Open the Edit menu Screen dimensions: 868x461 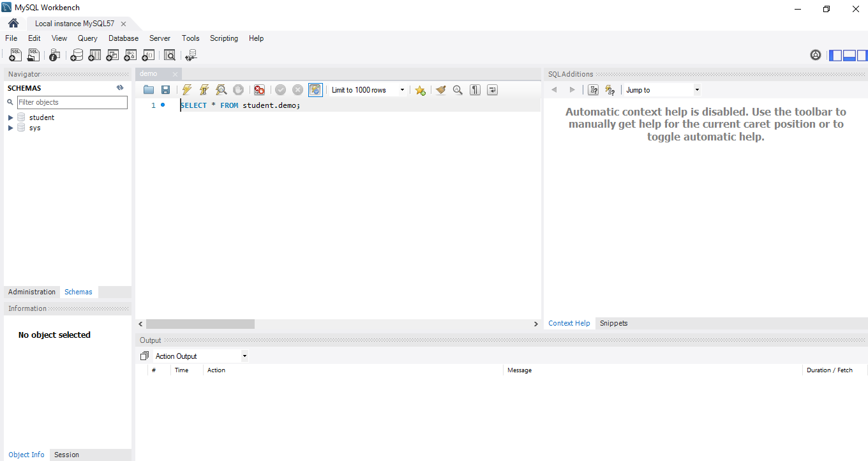click(x=34, y=38)
